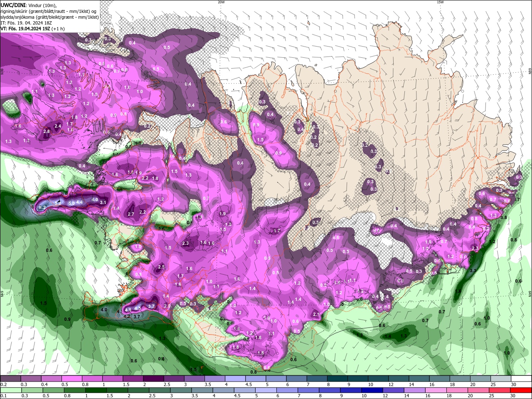Click the '5.2' value on the map
532x399 pixels.
pyautogui.click(x=58, y=203)
